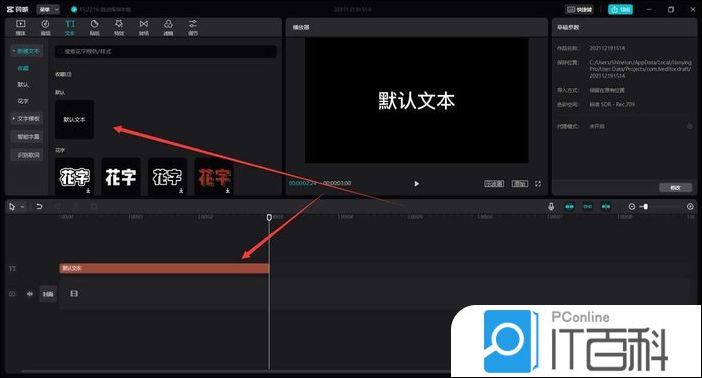This screenshot has width=702, height=378.
Task: Select the 默认文本 clip on timeline
Action: click(164, 268)
